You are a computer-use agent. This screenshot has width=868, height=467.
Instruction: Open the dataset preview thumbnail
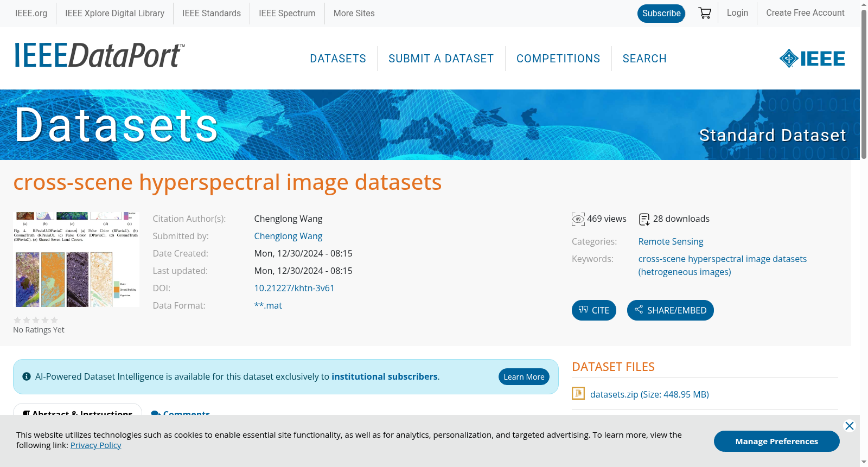pos(76,259)
